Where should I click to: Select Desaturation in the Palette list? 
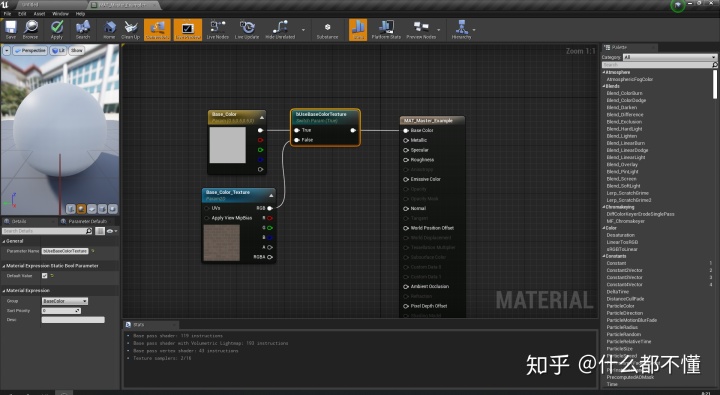(x=621, y=235)
